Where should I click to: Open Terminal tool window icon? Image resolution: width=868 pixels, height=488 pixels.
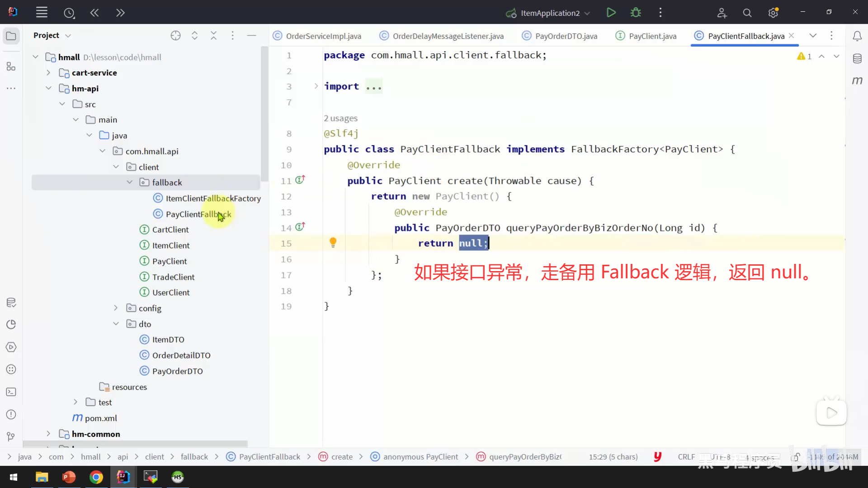click(x=11, y=392)
